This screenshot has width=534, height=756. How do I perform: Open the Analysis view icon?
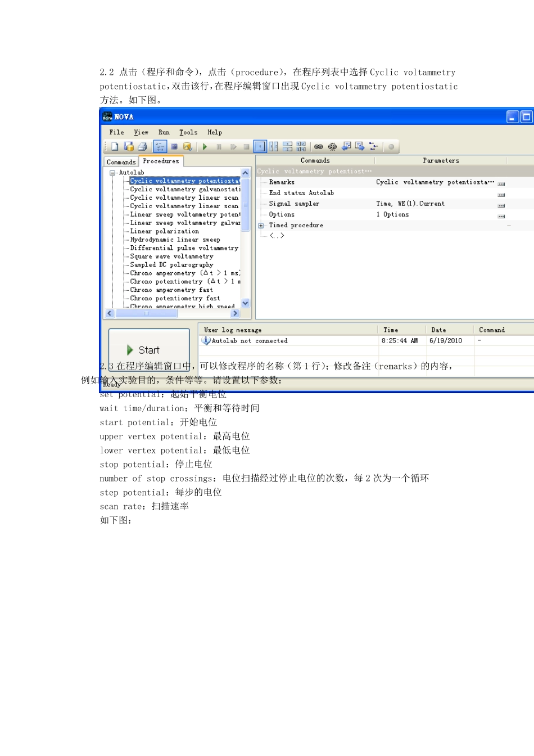click(188, 147)
